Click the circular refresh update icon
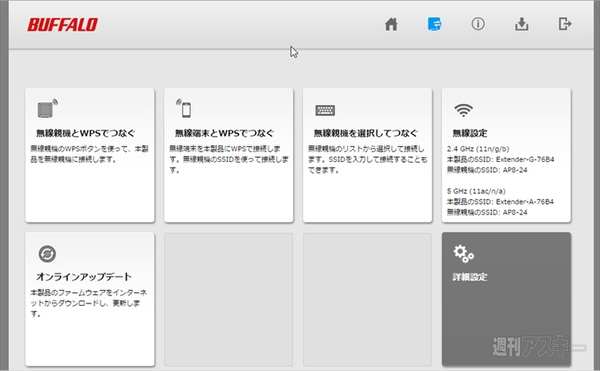The width and height of the screenshot is (600, 371). pyautogui.click(x=47, y=254)
